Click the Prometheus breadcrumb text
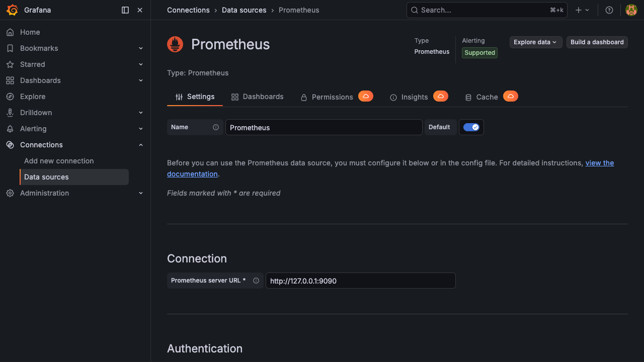The width and height of the screenshot is (644, 362). click(299, 10)
